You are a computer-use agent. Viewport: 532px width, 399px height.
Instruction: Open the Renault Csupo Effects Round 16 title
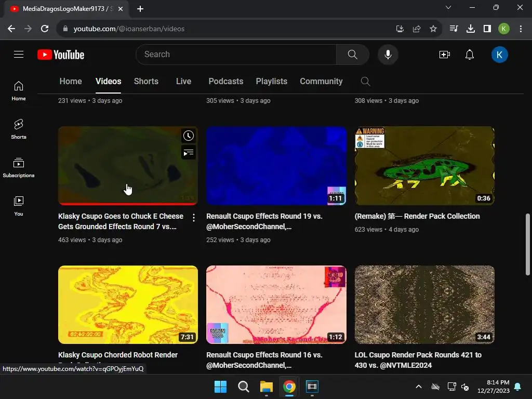coord(264,360)
